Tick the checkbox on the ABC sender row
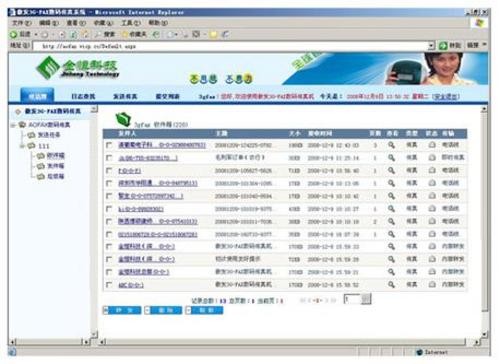The image size is (500, 364). pyautogui.click(x=109, y=285)
